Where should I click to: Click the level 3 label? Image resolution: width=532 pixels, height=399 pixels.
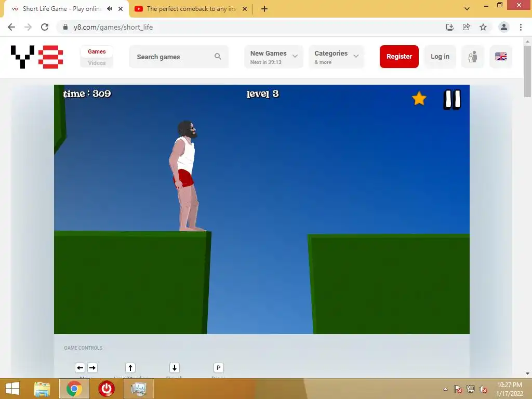[262, 94]
